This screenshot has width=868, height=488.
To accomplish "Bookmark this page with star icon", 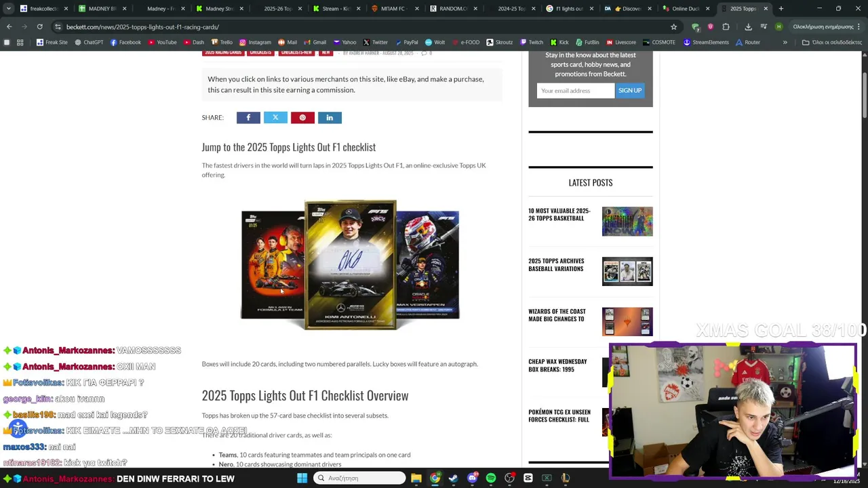I will point(673,26).
